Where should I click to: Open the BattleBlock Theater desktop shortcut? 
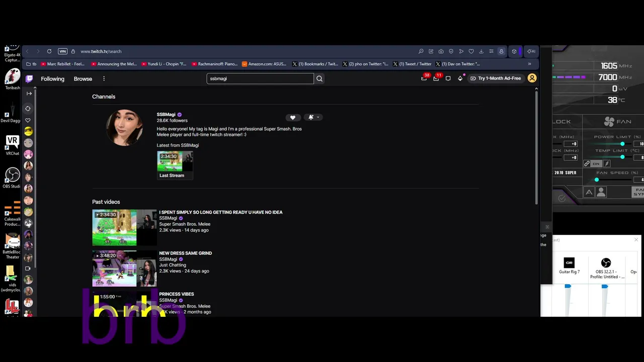tap(13, 246)
